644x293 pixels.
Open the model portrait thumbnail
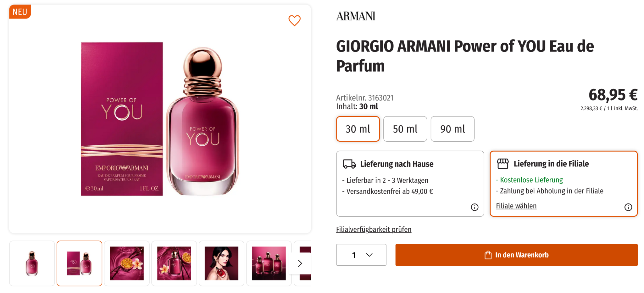pyautogui.click(x=221, y=263)
